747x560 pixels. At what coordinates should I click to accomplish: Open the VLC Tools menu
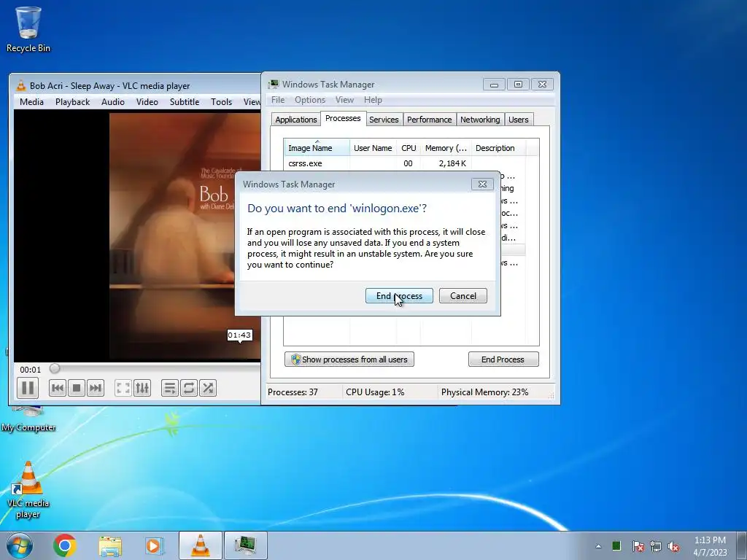[x=222, y=102]
